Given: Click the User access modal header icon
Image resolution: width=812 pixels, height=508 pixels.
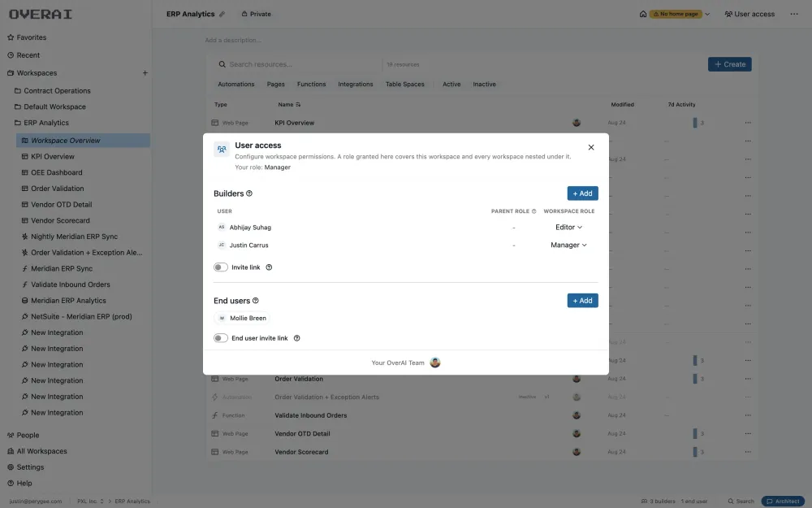Looking at the screenshot, I should pyautogui.click(x=222, y=150).
